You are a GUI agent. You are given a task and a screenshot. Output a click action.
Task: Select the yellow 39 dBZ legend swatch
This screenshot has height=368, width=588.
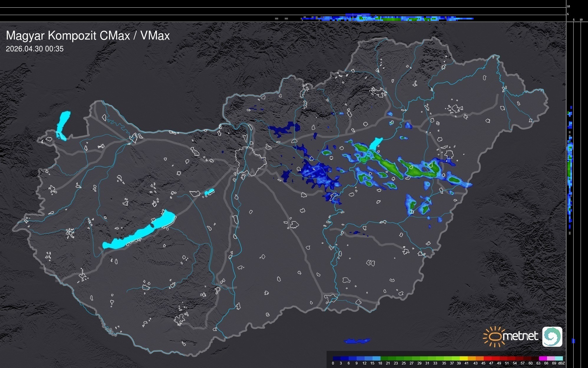pos(463,358)
